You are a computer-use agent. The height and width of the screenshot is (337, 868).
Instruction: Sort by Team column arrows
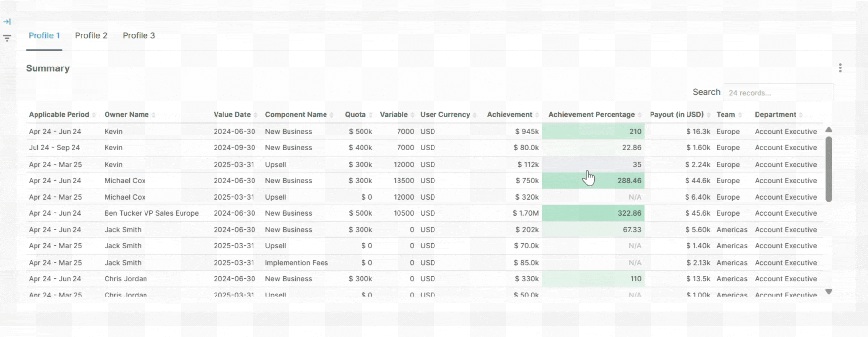[740, 115]
